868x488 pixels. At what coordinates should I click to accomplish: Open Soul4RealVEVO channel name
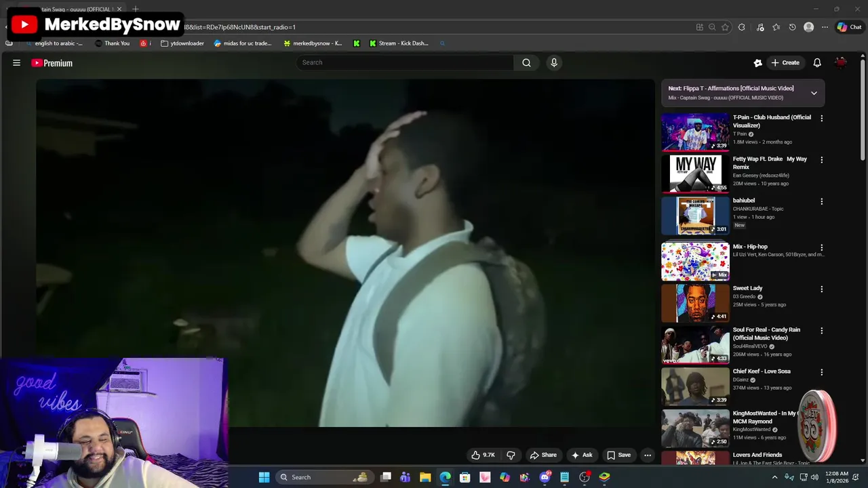750,346
